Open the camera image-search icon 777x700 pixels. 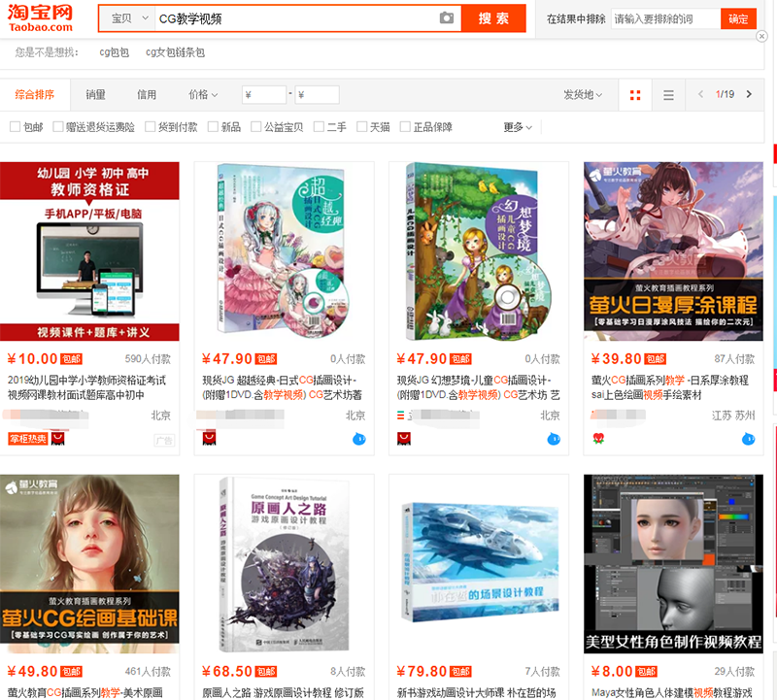pyautogui.click(x=447, y=18)
